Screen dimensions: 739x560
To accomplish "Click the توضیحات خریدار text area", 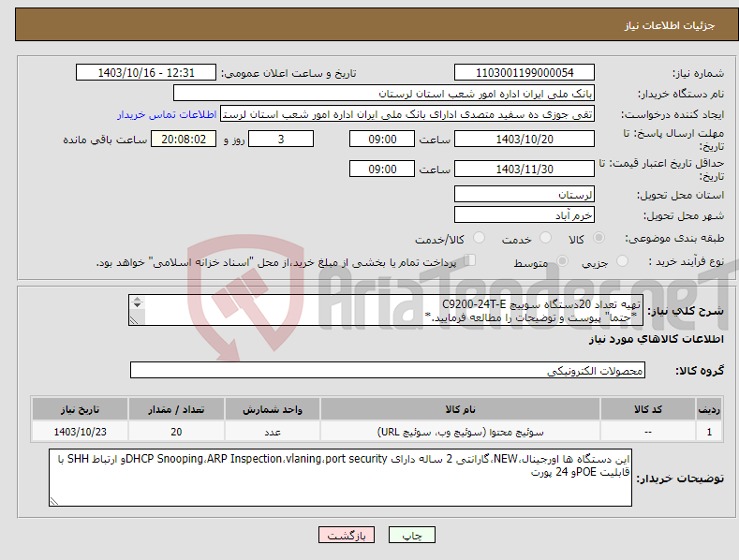I will tap(340, 478).
